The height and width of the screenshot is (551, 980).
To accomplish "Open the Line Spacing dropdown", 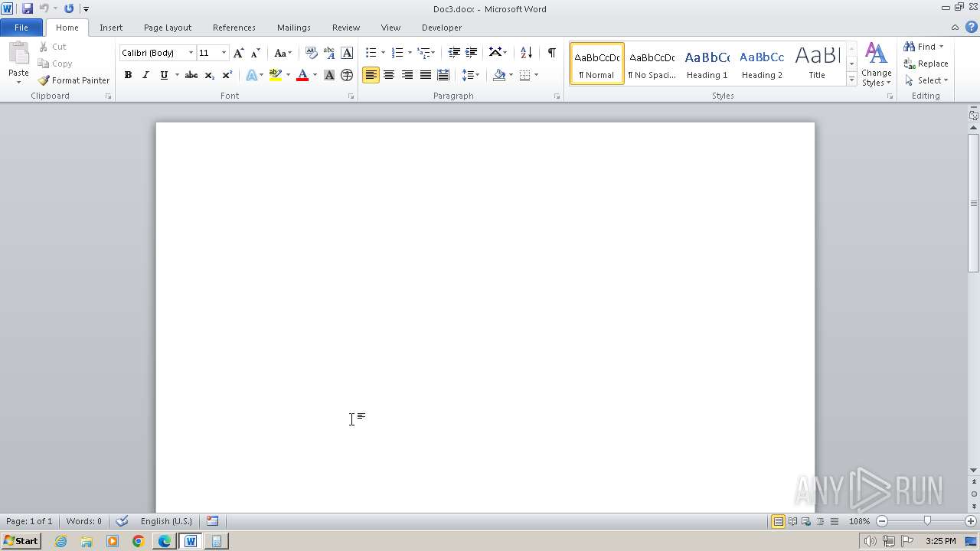I will 470,75.
